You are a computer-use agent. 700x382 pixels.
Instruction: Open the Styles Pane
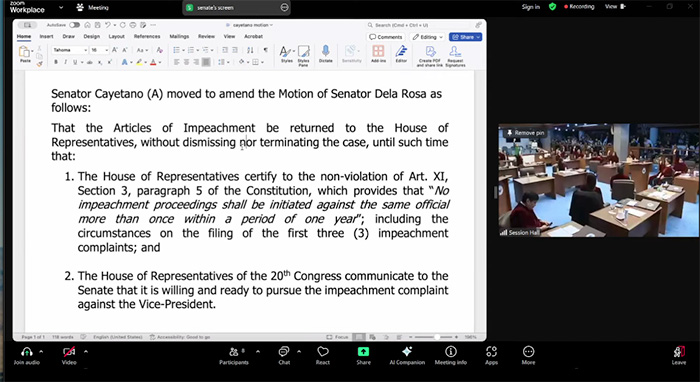coord(304,55)
